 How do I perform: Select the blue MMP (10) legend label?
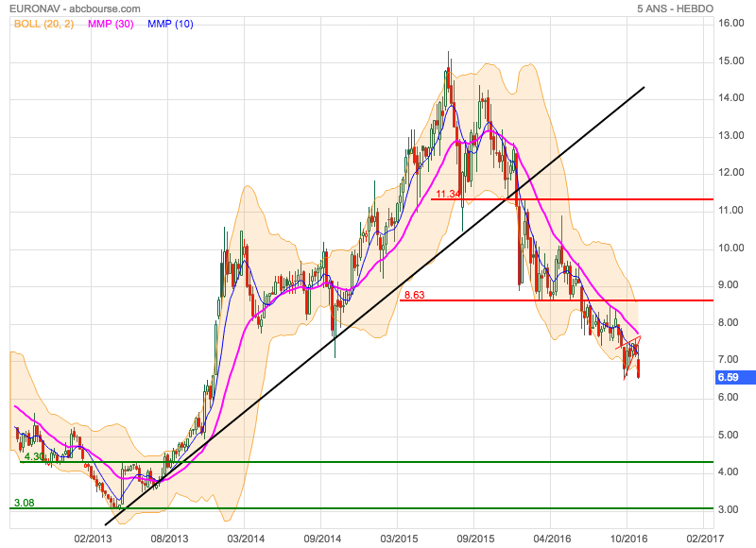point(170,24)
